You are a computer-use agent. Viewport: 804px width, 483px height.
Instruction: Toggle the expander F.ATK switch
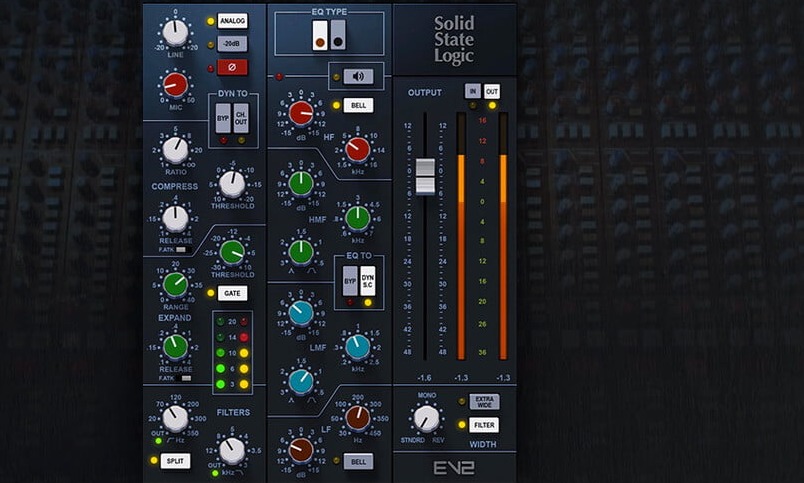pyautogui.click(x=184, y=378)
